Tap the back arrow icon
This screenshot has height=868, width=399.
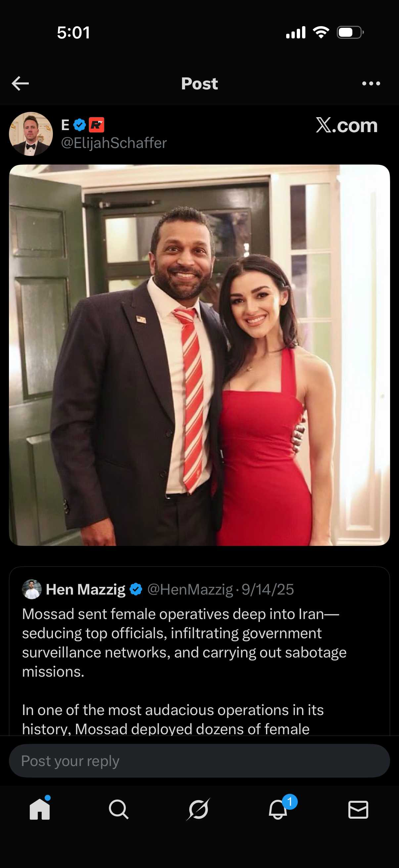20,83
